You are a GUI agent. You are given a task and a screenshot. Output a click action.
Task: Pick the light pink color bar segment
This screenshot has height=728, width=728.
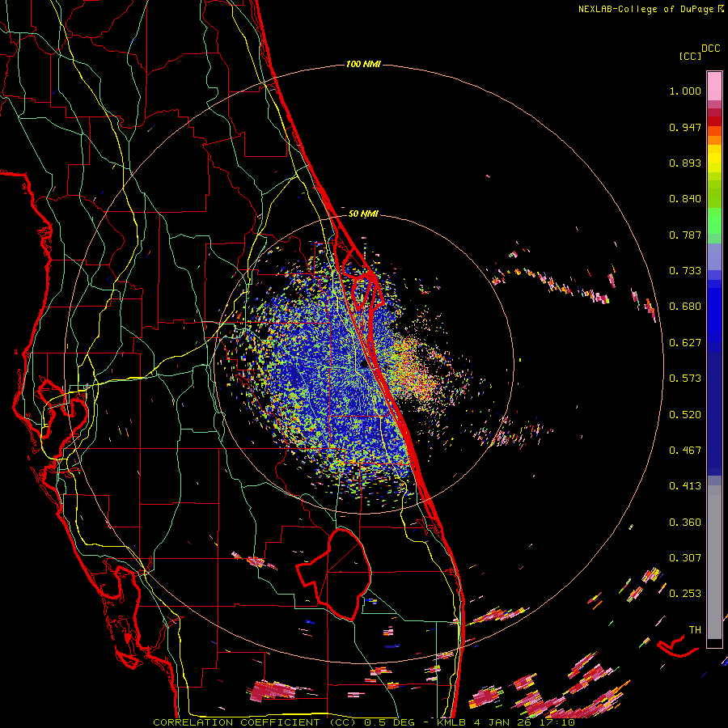714,86
